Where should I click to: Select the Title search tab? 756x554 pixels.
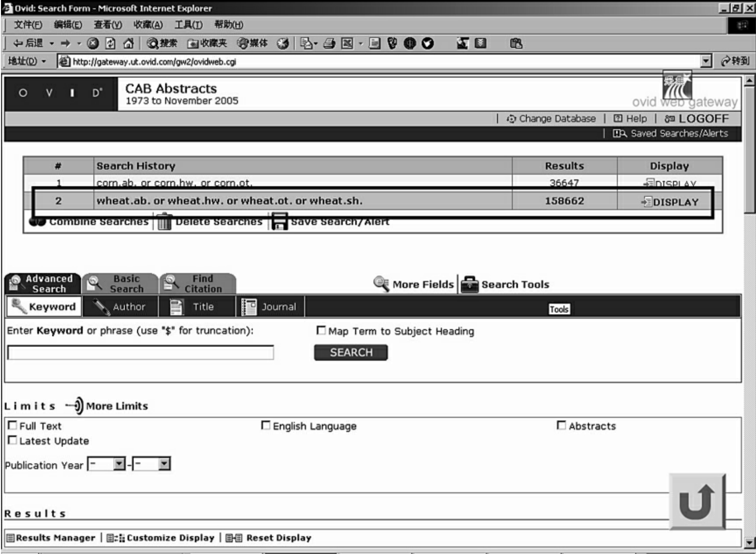point(198,307)
